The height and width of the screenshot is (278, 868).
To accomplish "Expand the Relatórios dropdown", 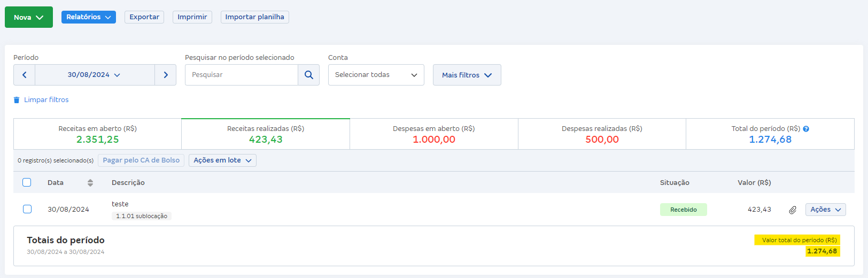I will click(89, 17).
